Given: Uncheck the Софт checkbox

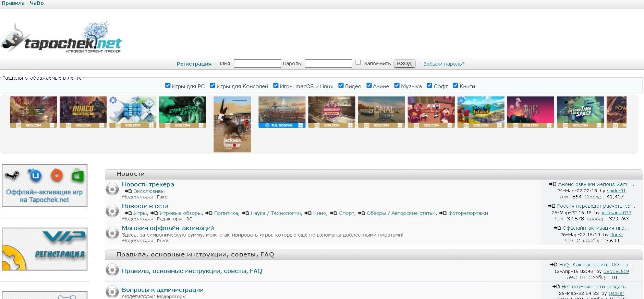Looking at the screenshot, I should pos(429,85).
